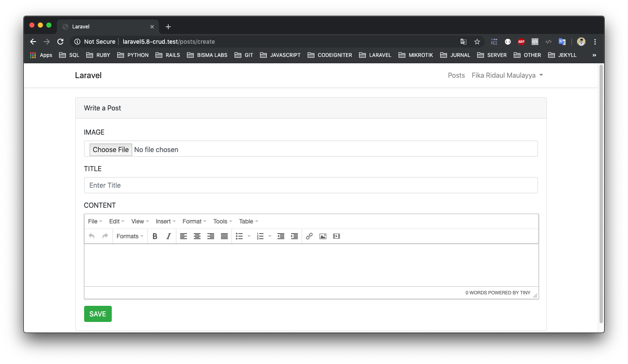
Task: Click the Enter Title input field
Action: (x=311, y=185)
